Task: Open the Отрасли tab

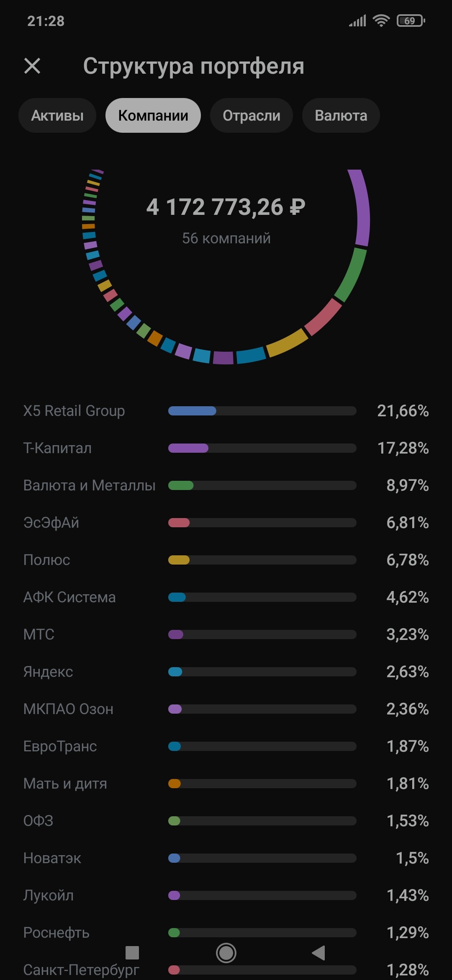Action: pyautogui.click(x=252, y=116)
